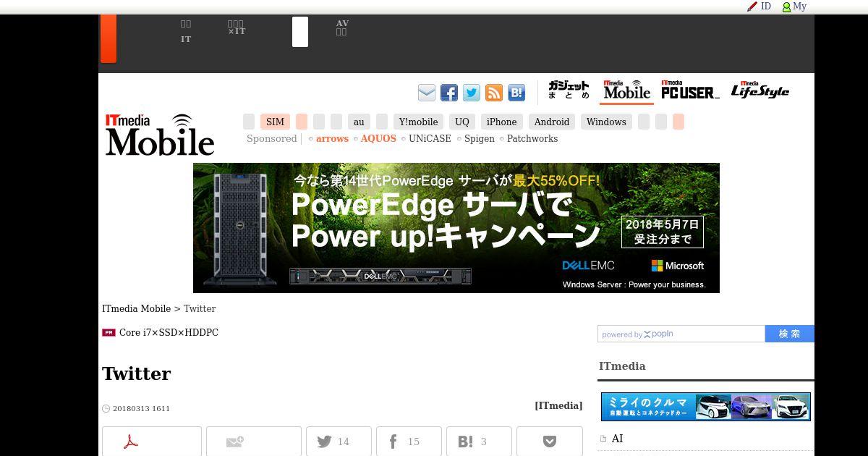Click the white box in dark navigation bar

click(300, 32)
